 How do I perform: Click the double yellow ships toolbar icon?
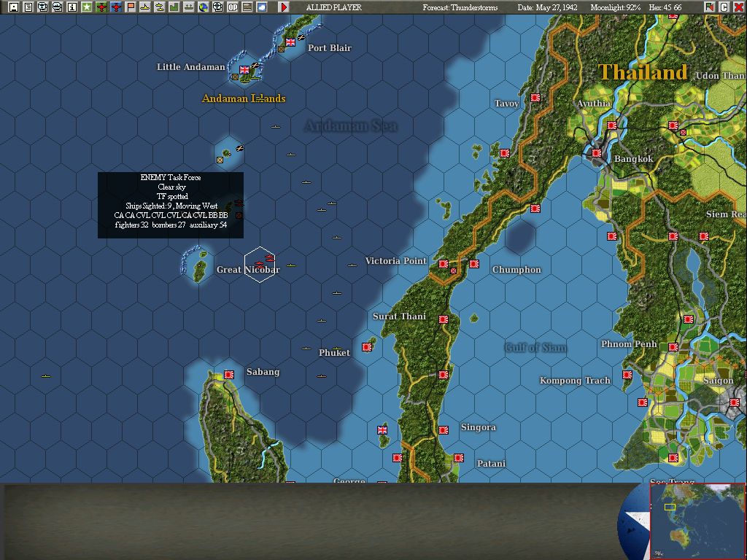tap(160, 7)
